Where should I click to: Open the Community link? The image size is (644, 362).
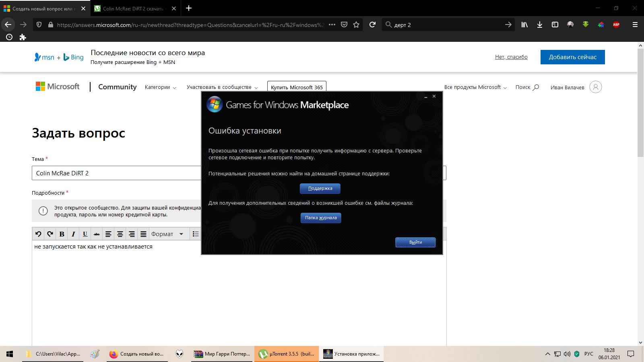[x=117, y=87]
